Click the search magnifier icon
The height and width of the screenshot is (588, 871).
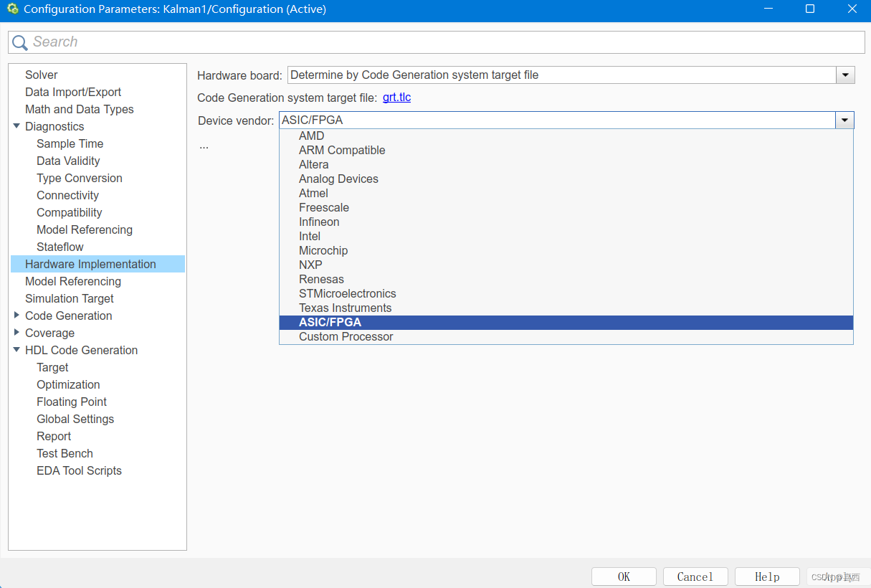pyautogui.click(x=20, y=42)
